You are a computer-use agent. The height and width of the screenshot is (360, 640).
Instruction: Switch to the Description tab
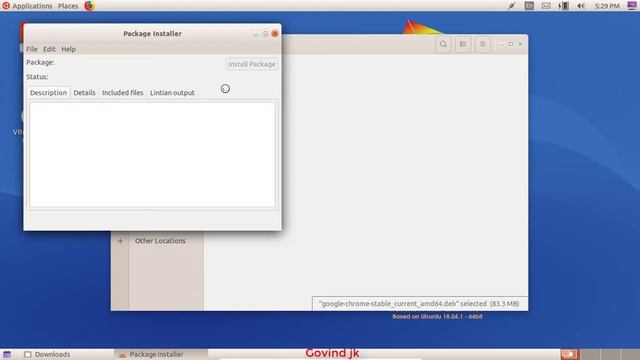pos(48,93)
